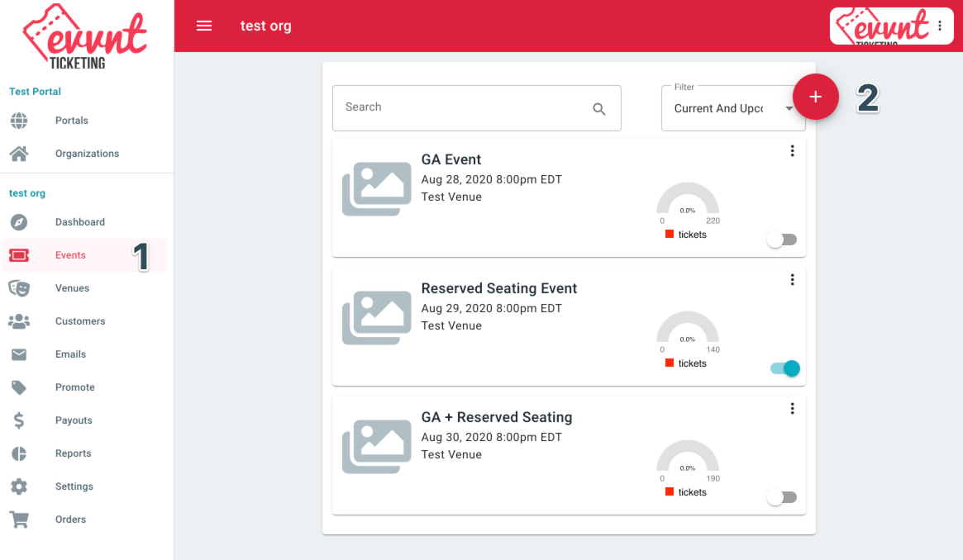Open the GA + Reserved Seating title

496,417
